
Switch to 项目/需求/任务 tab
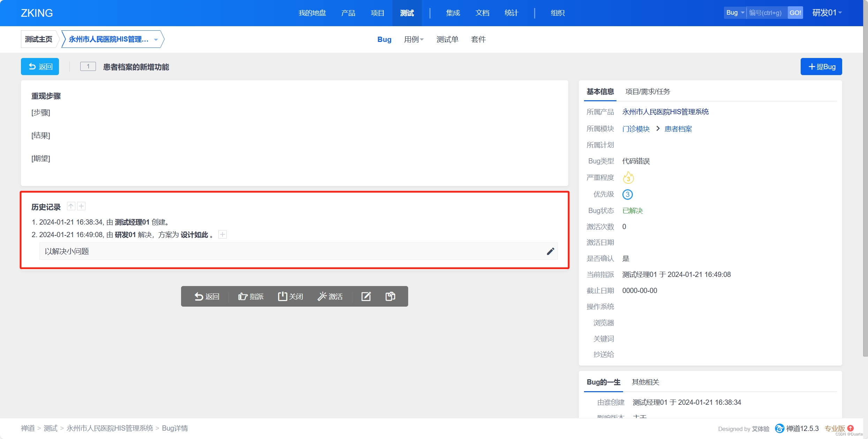648,92
